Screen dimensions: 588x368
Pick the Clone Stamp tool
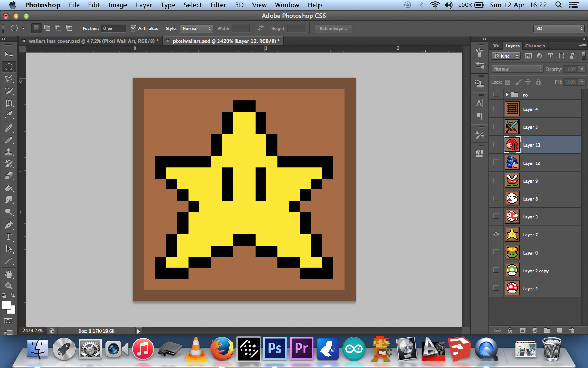tap(9, 152)
